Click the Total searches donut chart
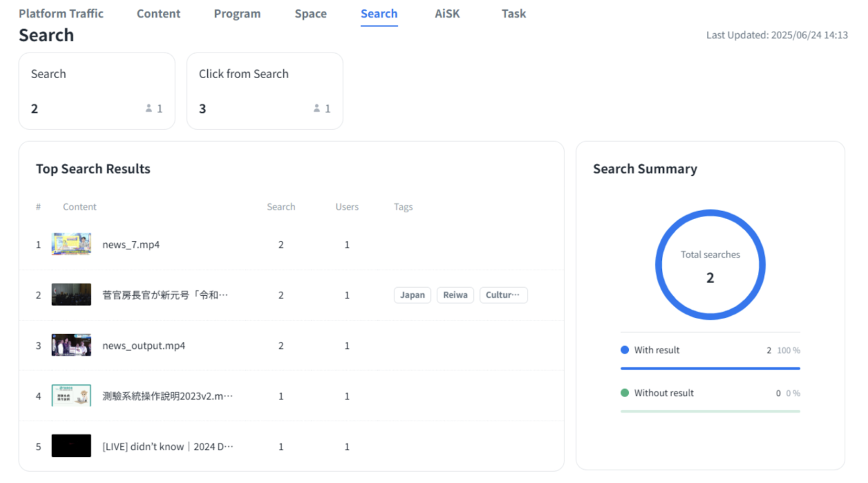Image resolution: width=868 pixels, height=483 pixels. click(710, 265)
